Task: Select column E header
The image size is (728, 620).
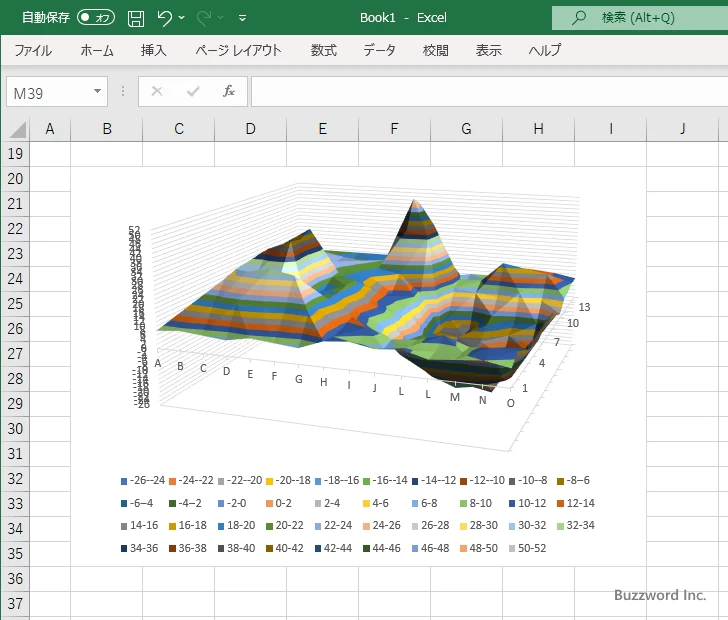Action: click(323, 129)
